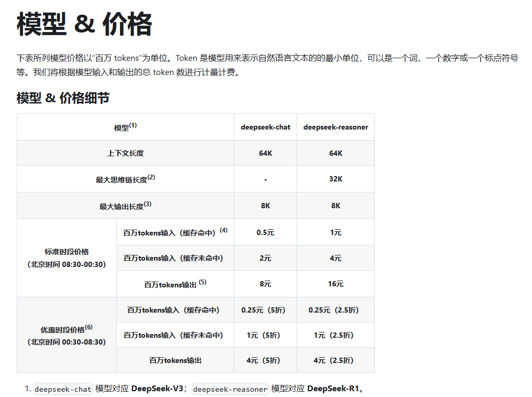Click the 2元 cache-miss price cell
532x397 pixels.
coord(265,257)
